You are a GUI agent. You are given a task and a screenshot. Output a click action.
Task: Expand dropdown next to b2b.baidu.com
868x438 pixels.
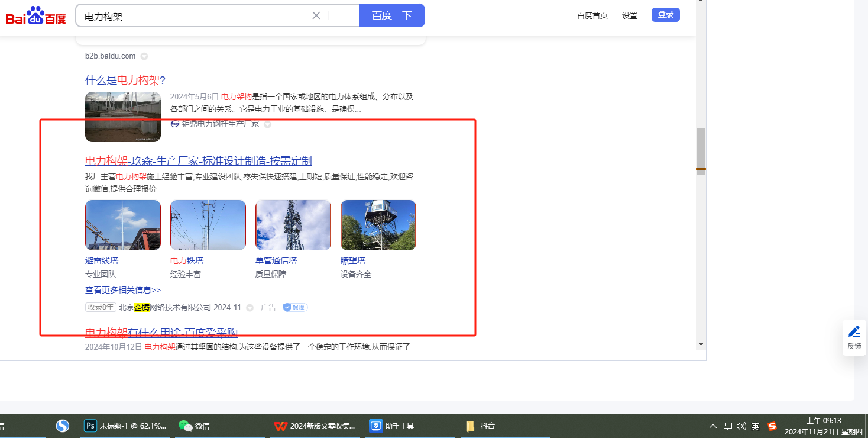pos(144,56)
